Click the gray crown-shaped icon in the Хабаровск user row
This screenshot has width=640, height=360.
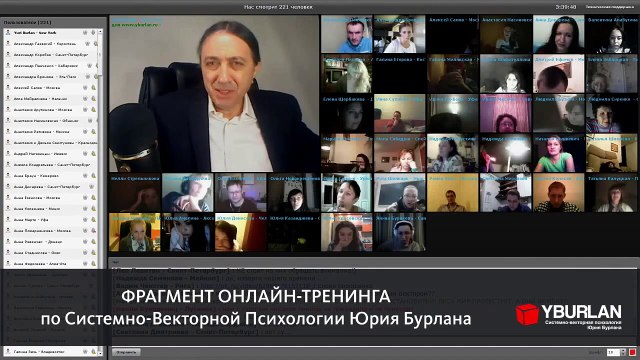coord(89,65)
